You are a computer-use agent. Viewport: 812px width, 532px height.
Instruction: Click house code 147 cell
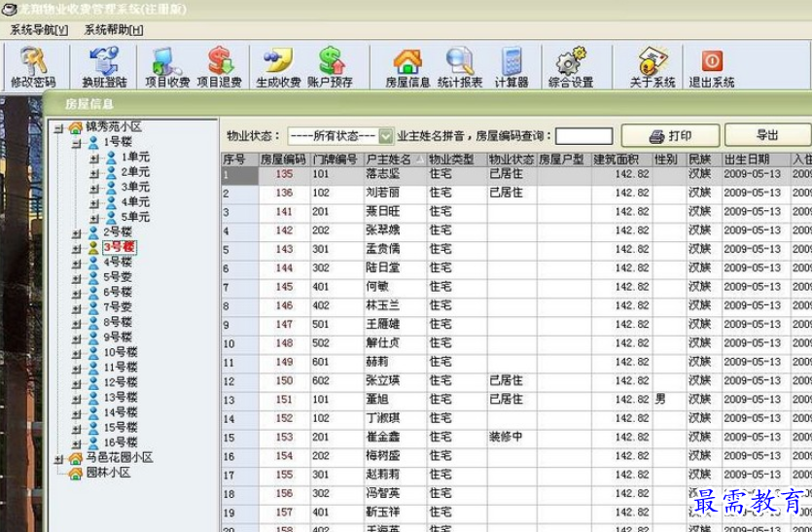click(x=284, y=324)
